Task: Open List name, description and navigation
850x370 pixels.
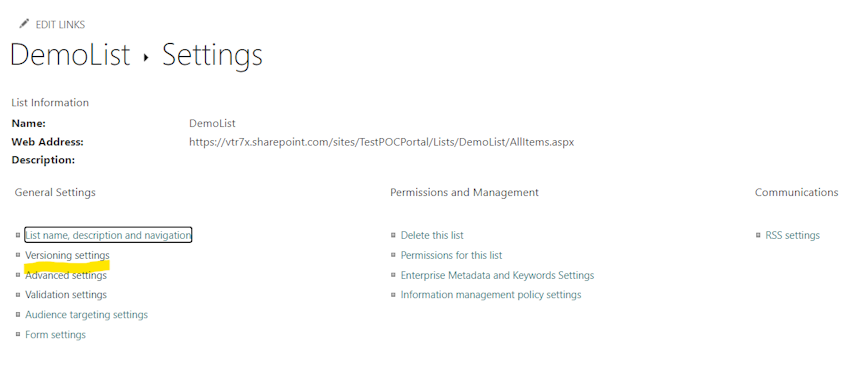Action: [x=108, y=235]
